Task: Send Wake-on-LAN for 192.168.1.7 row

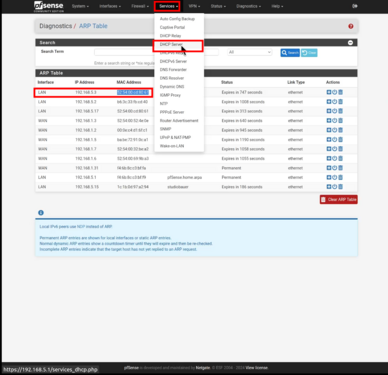Action: (x=334, y=149)
